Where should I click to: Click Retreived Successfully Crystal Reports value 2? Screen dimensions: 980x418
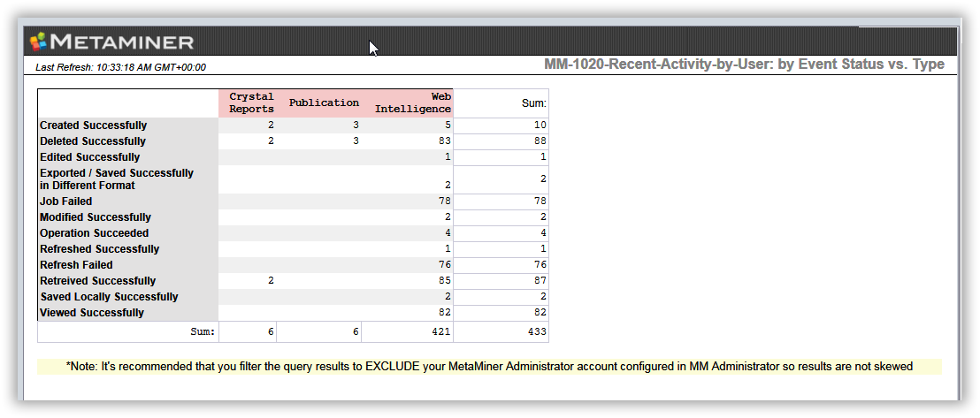click(271, 280)
